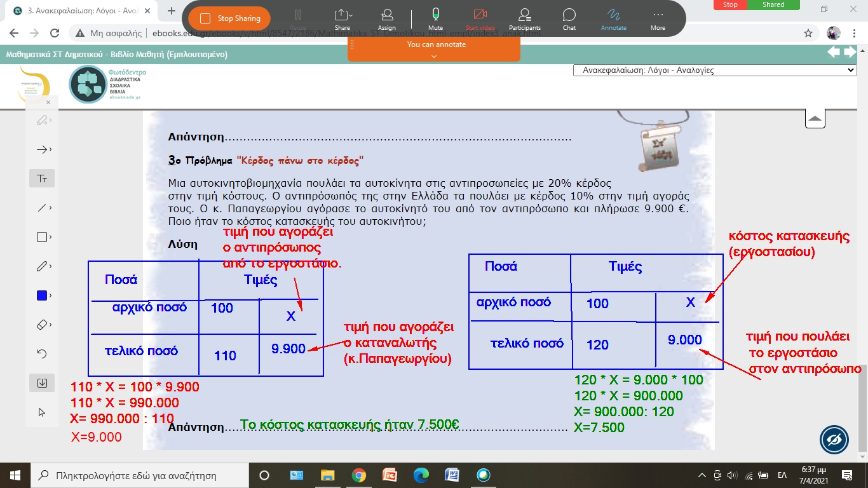Start video from the meeting toolbar

480,18
